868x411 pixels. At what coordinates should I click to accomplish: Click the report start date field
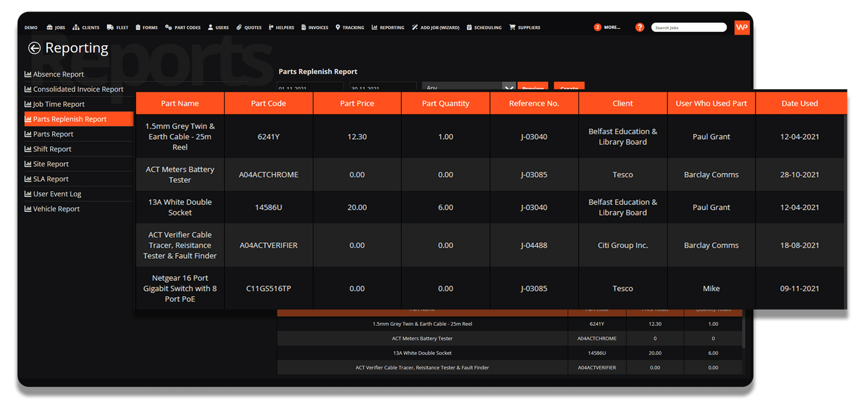point(310,88)
